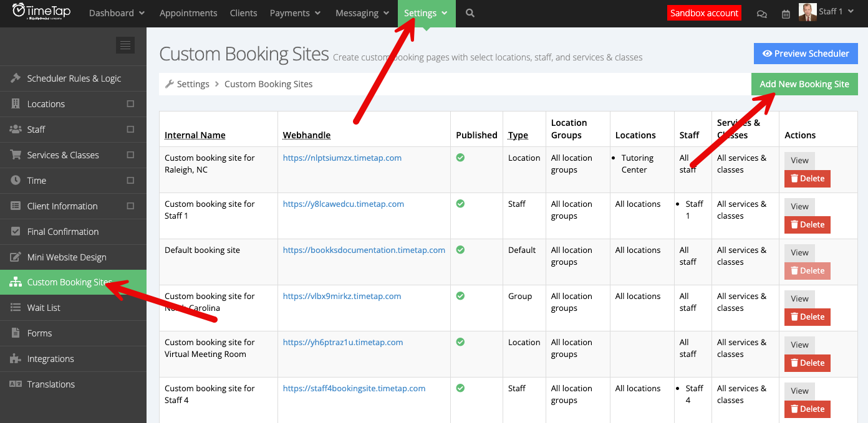
Task: Click the TimeTap logo
Action: click(x=41, y=12)
